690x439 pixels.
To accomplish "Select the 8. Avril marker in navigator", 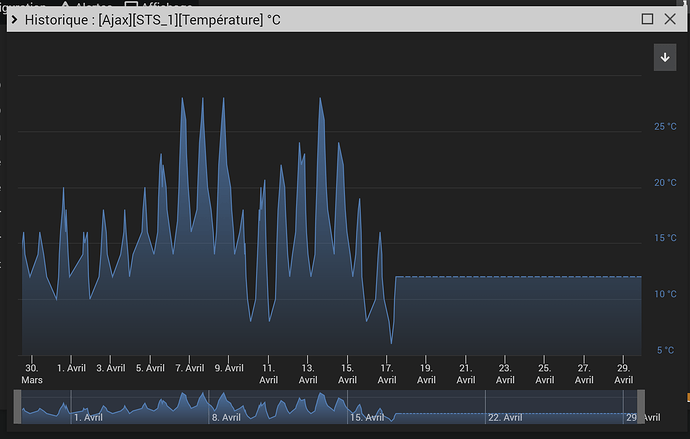I will pyautogui.click(x=226, y=417).
